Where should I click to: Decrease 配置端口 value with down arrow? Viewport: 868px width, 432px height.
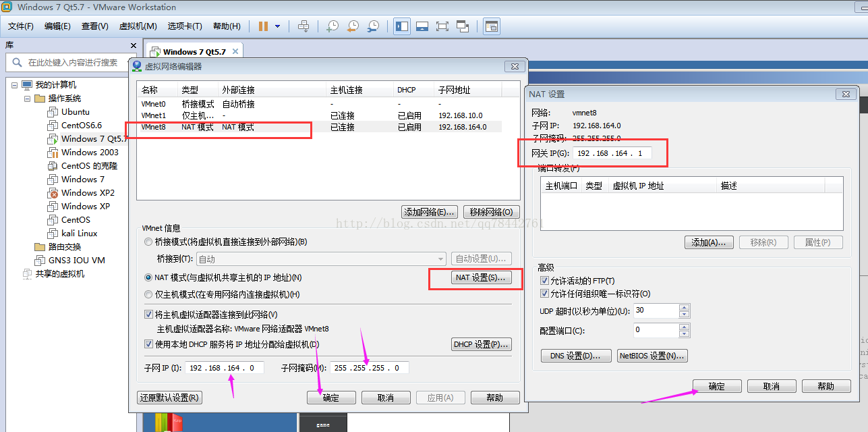pos(684,334)
